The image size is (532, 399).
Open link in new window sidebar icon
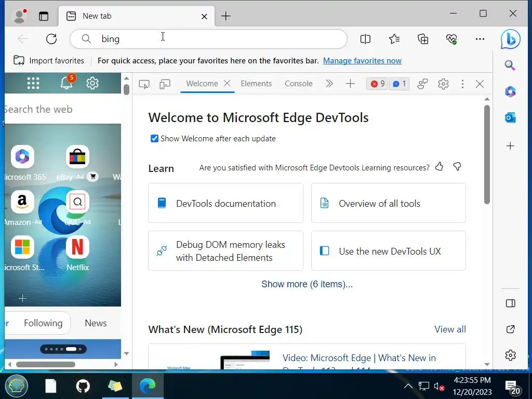(x=510, y=329)
